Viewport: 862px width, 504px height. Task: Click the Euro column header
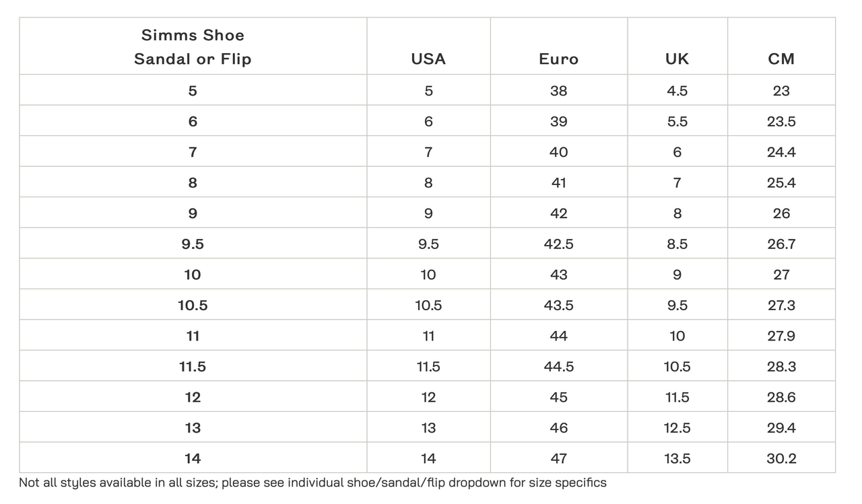558,59
